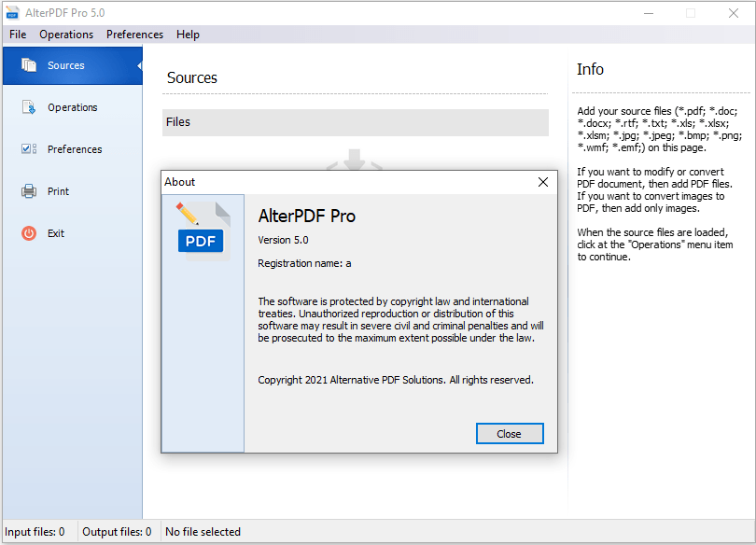
Task: Click the Files list header
Action: (x=355, y=122)
